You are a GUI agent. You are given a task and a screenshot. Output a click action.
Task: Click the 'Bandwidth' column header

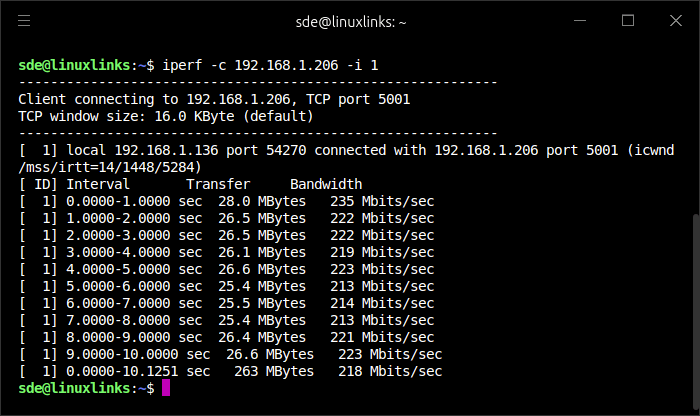(326, 184)
